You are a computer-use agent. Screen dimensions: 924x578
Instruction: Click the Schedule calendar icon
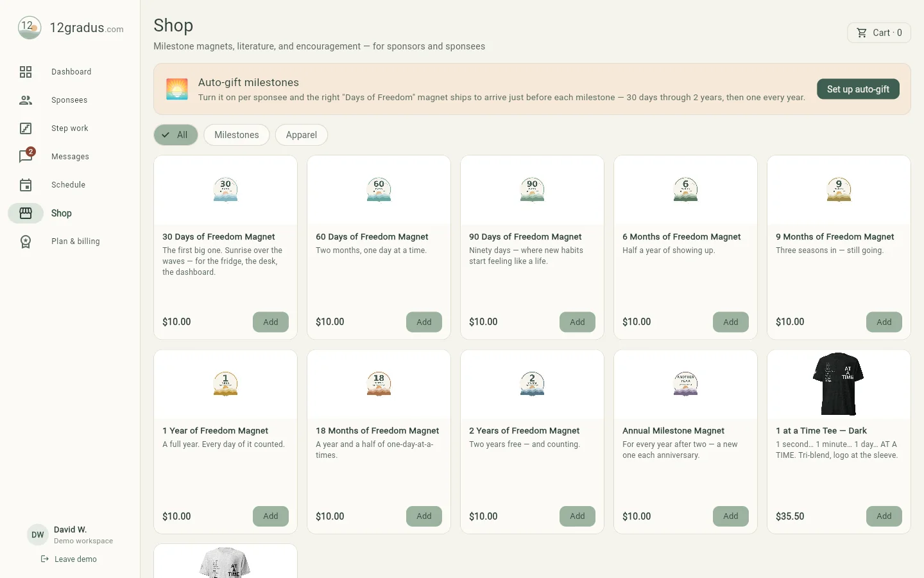point(26,185)
